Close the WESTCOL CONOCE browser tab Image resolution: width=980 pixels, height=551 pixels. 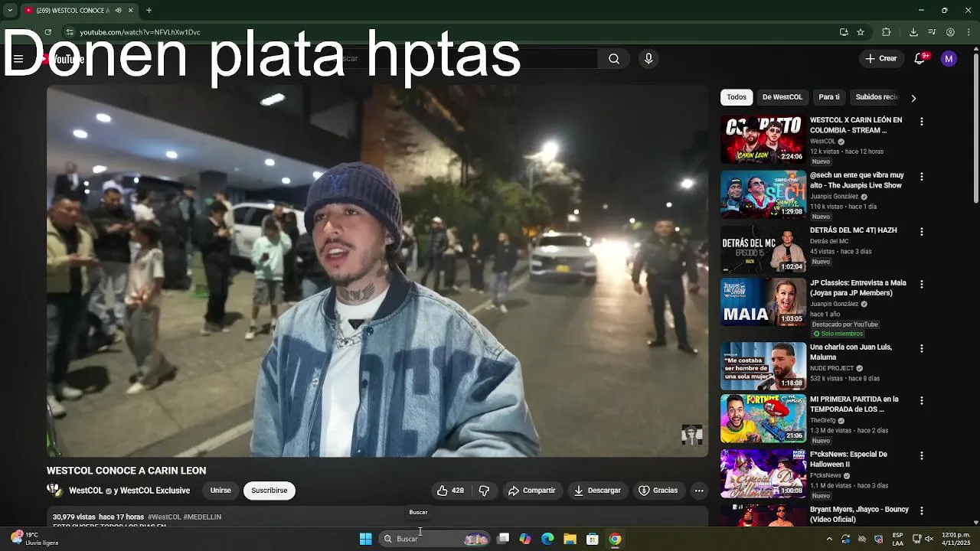(x=130, y=11)
